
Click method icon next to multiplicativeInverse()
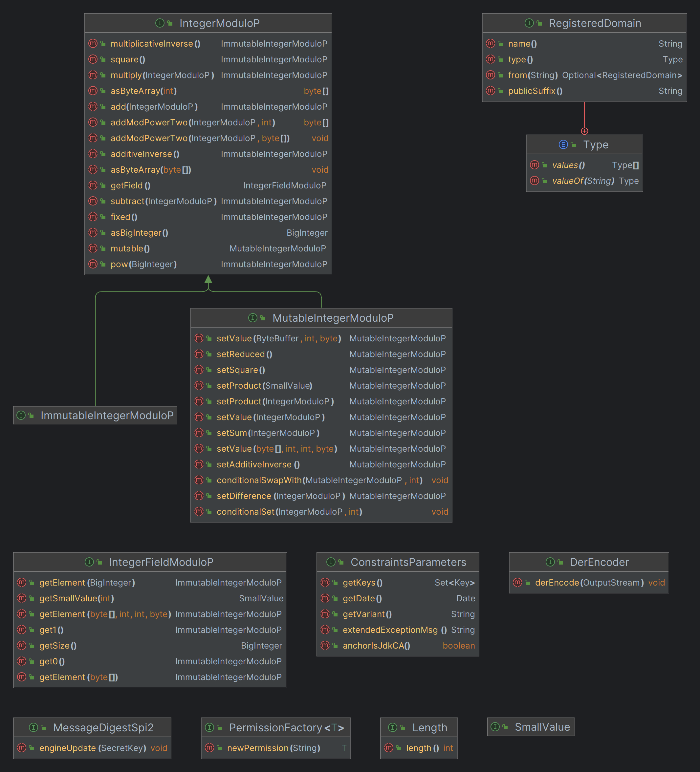tap(93, 43)
